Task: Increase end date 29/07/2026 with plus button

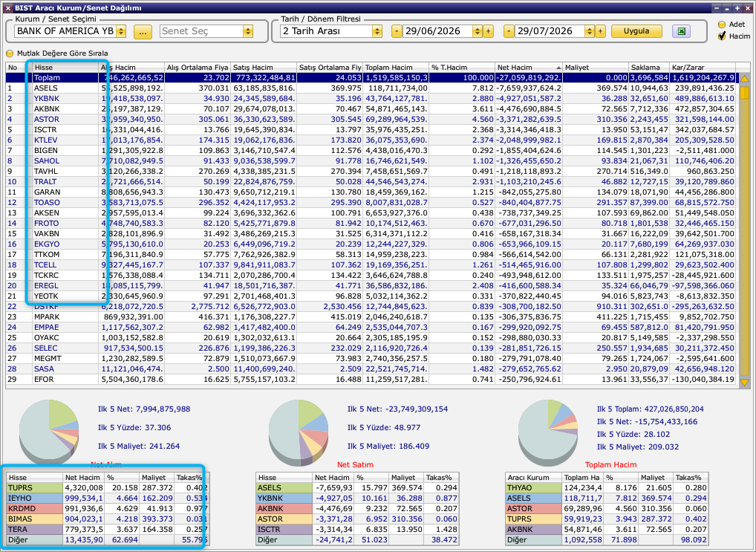Action: point(600,31)
